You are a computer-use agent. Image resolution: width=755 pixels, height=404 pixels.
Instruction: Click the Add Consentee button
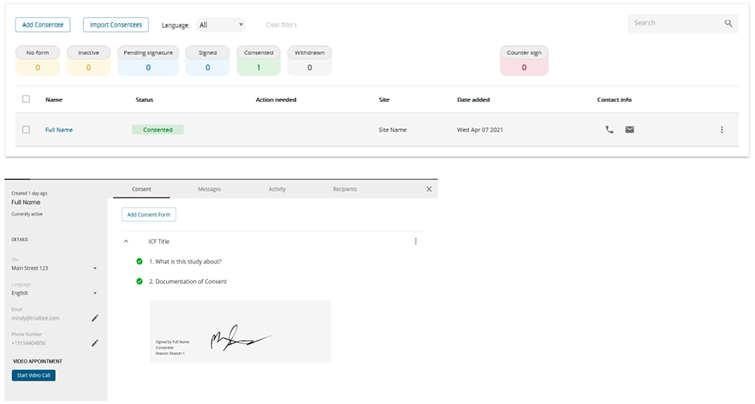click(x=43, y=25)
